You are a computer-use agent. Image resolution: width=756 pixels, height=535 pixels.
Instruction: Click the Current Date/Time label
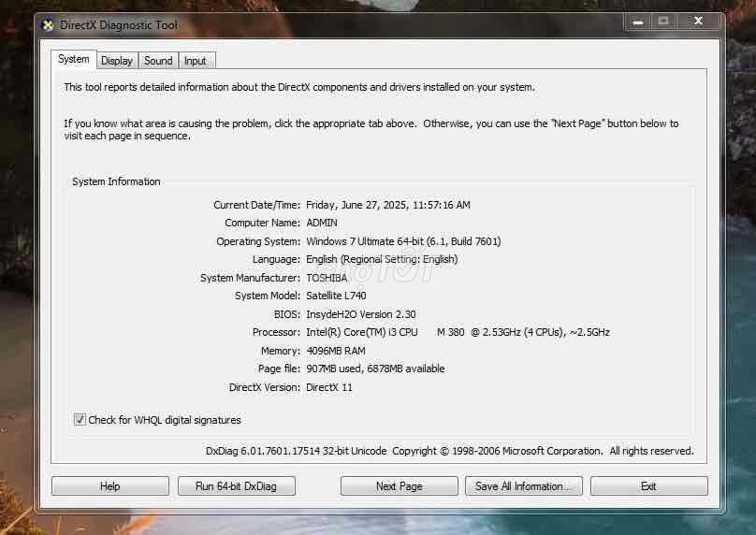256,205
